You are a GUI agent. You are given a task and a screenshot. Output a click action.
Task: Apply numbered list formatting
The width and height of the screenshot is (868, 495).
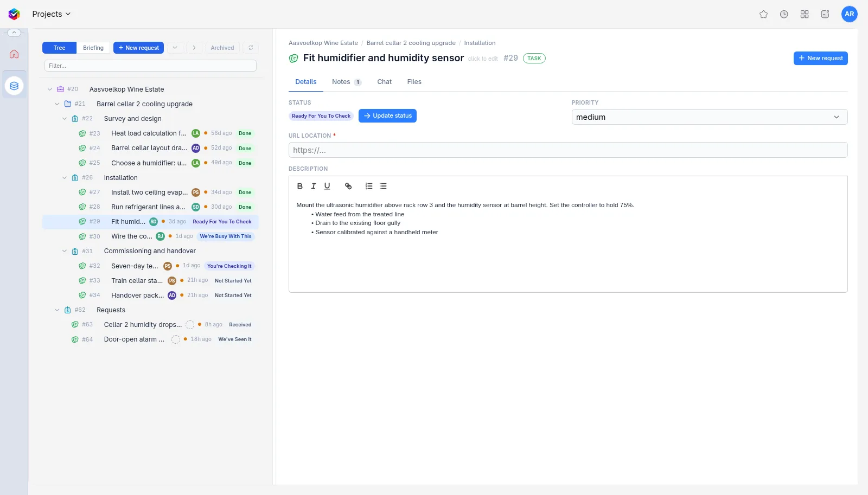(x=369, y=186)
